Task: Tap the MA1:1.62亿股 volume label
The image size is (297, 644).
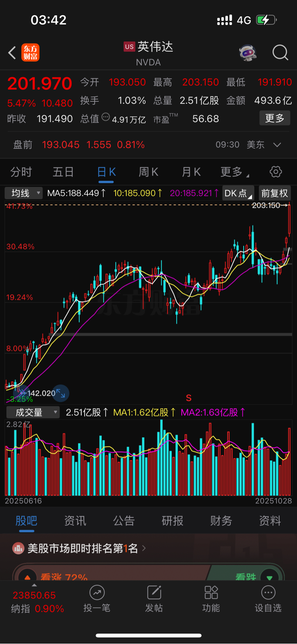Action: tap(144, 412)
